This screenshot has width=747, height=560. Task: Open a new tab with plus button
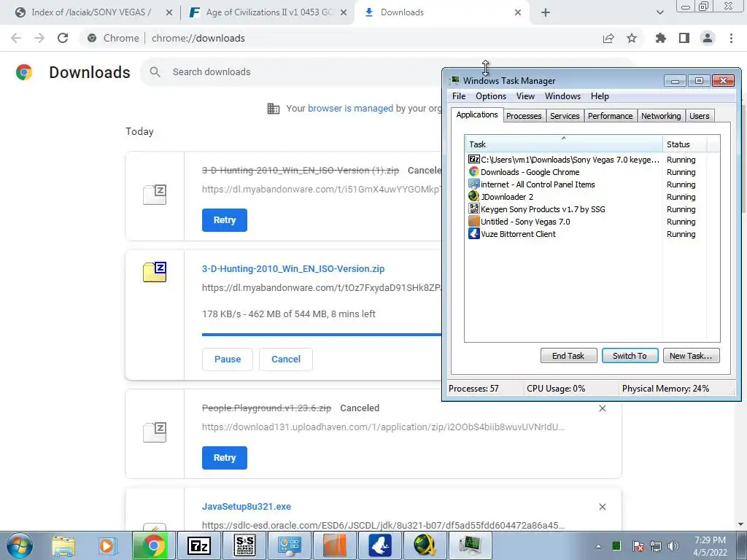point(546,12)
